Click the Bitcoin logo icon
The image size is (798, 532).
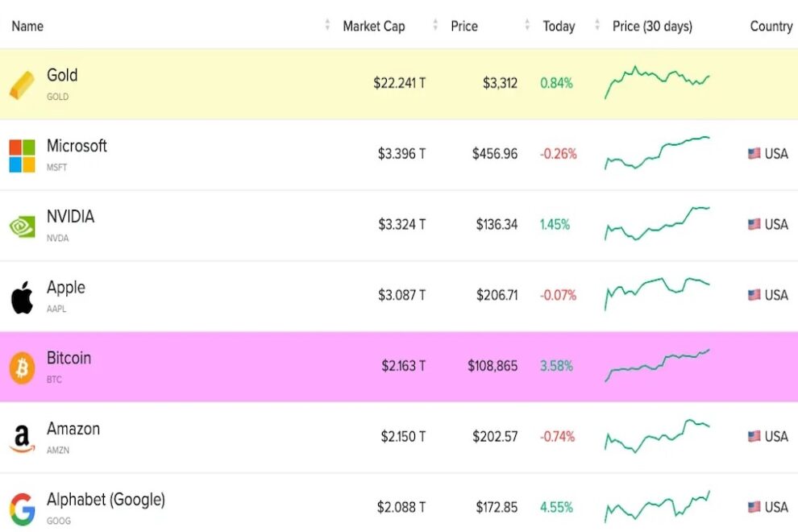click(22, 368)
